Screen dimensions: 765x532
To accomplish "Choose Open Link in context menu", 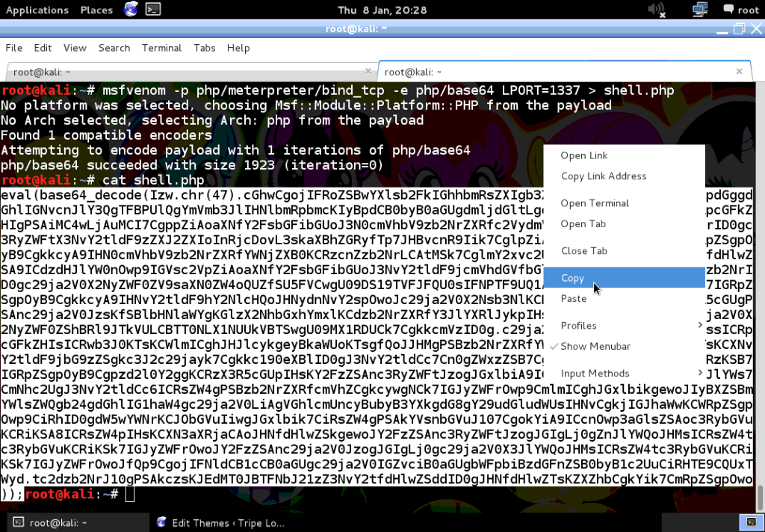I will pyautogui.click(x=624, y=155).
